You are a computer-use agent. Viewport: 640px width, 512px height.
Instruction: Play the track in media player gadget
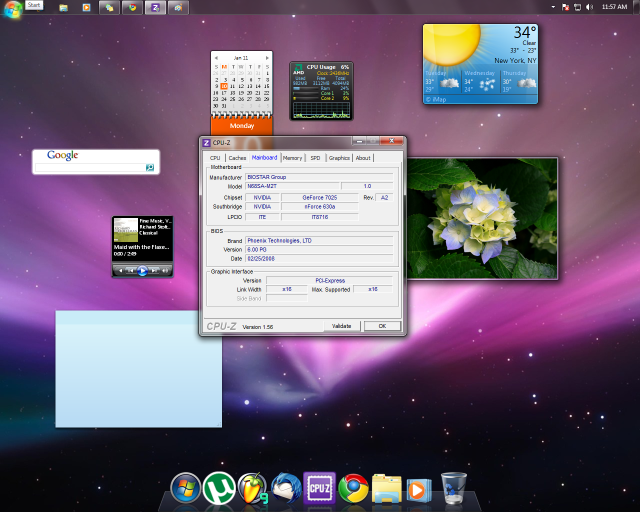coord(142,270)
